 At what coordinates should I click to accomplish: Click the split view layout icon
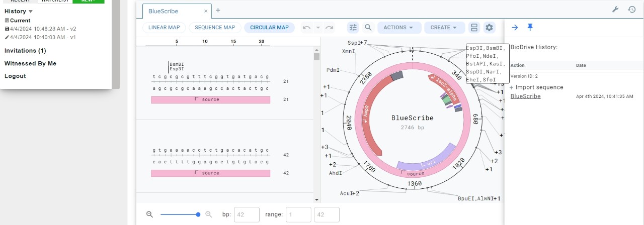click(473, 28)
